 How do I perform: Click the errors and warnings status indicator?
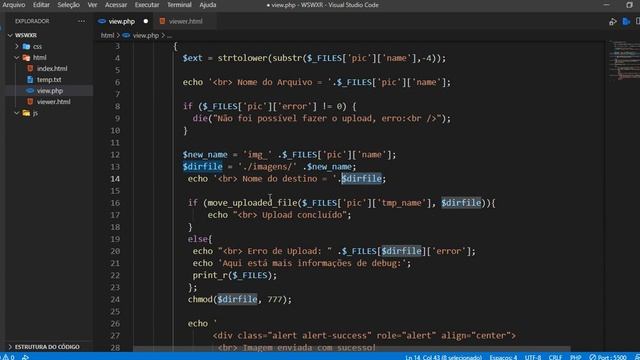8,357
